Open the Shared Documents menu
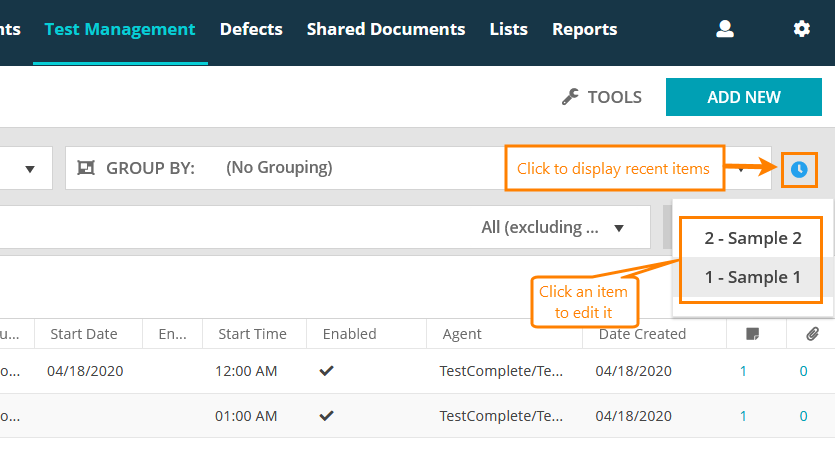Screen dimensions: 835x471 pos(386,29)
